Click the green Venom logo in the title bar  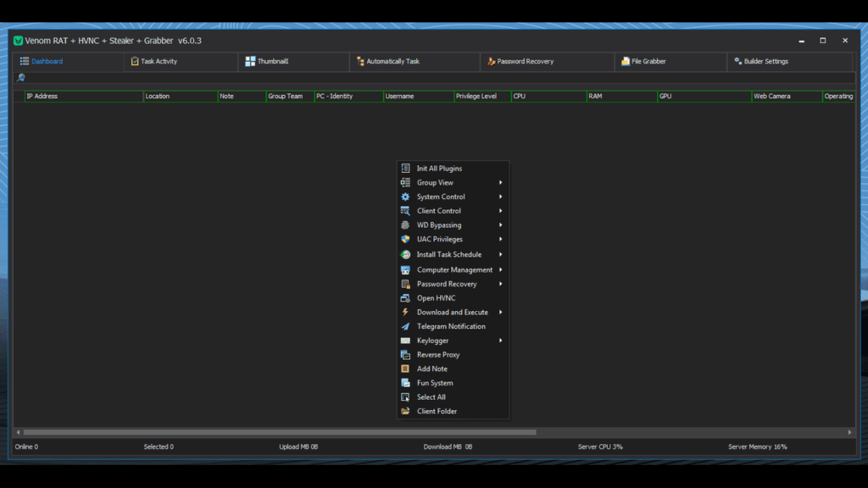[x=19, y=41]
